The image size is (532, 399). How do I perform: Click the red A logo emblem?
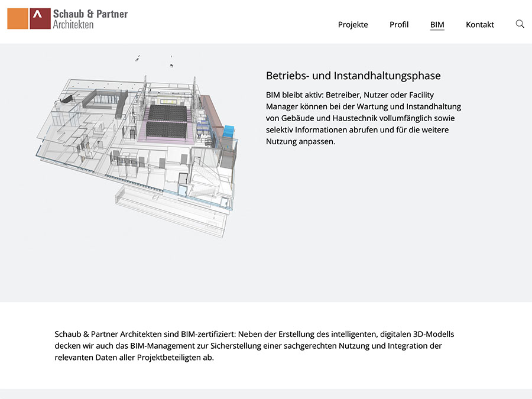(x=40, y=18)
